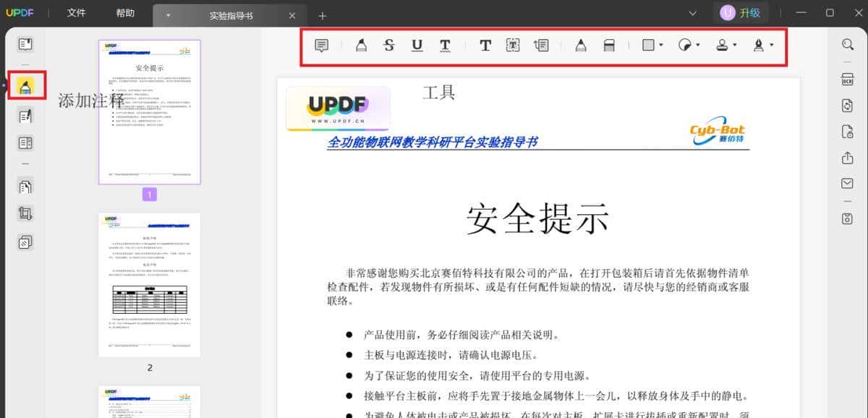Select the highlighter tool
Viewport: 868px width, 418px height.
tap(362, 45)
